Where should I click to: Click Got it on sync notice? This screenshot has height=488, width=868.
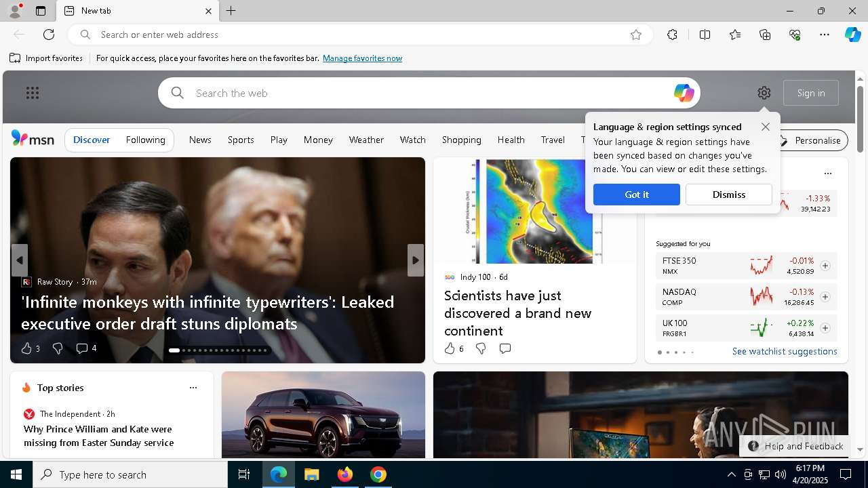[x=637, y=195]
